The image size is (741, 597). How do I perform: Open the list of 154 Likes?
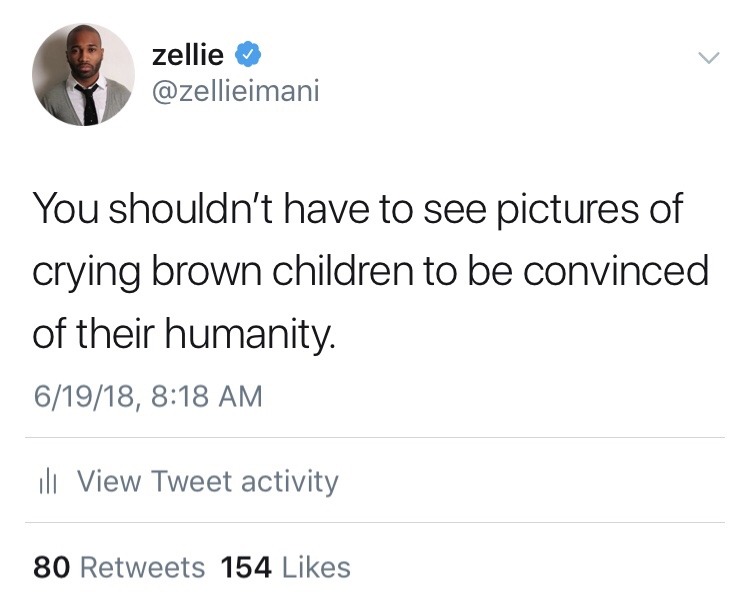point(285,568)
